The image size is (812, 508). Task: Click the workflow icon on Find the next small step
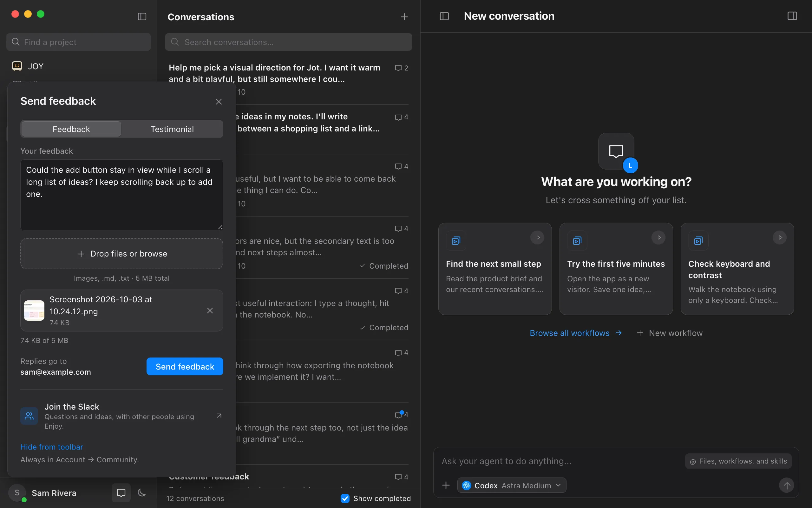tap(456, 241)
